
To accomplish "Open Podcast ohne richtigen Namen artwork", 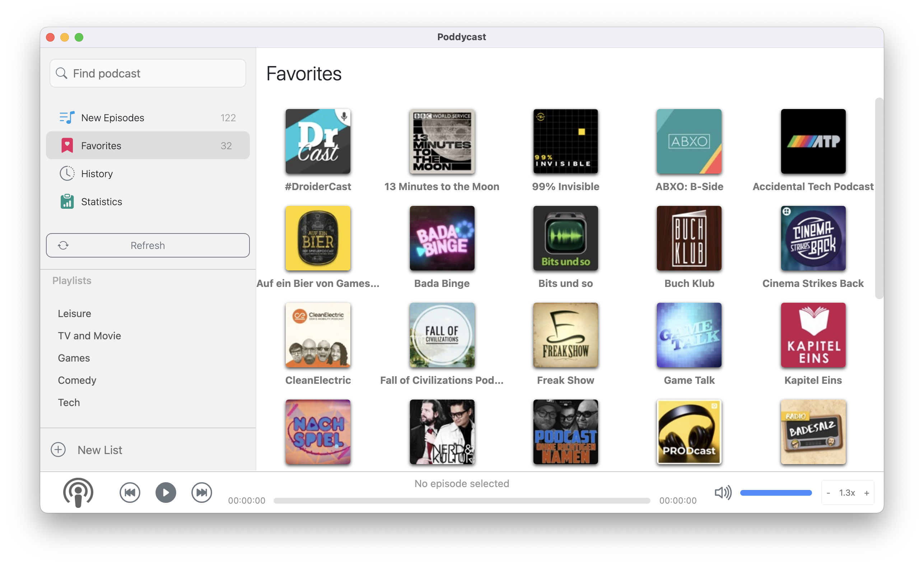I will [565, 432].
